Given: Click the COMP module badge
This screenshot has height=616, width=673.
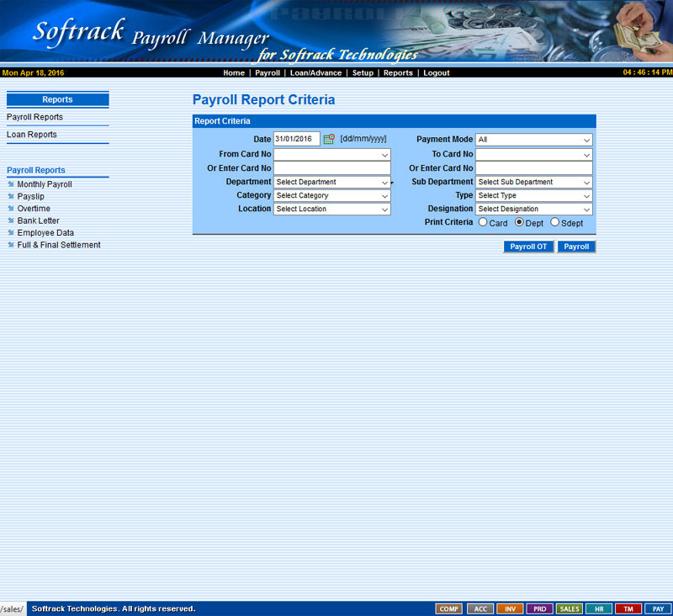Looking at the screenshot, I should click(449, 608).
